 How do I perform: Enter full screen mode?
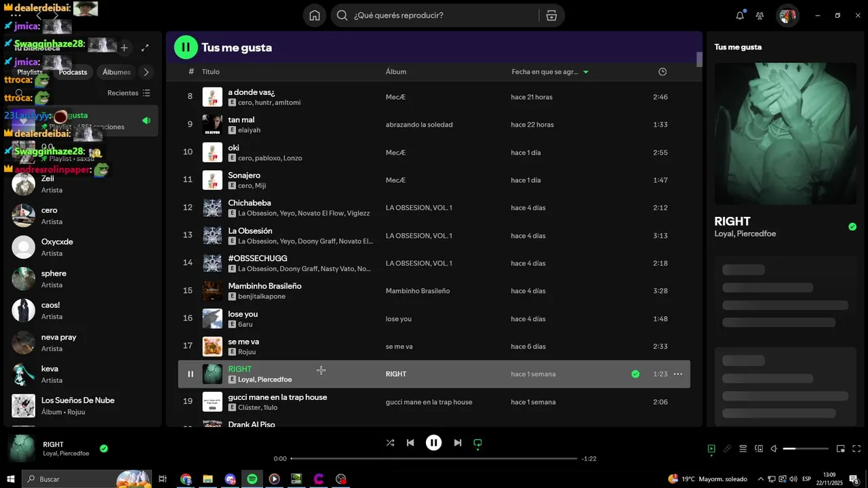[856, 449]
